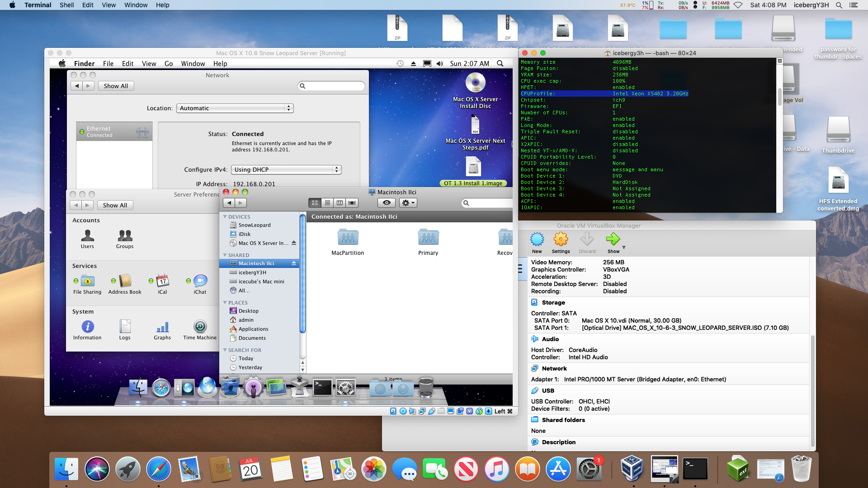Eject Macintosh IIci in Finder sidebar
868x488 pixels.
293,263
